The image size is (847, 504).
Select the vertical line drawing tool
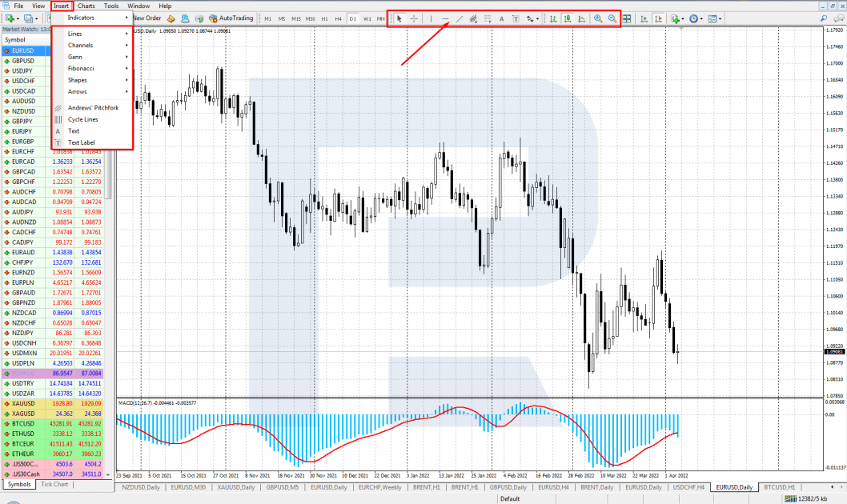pos(431,19)
